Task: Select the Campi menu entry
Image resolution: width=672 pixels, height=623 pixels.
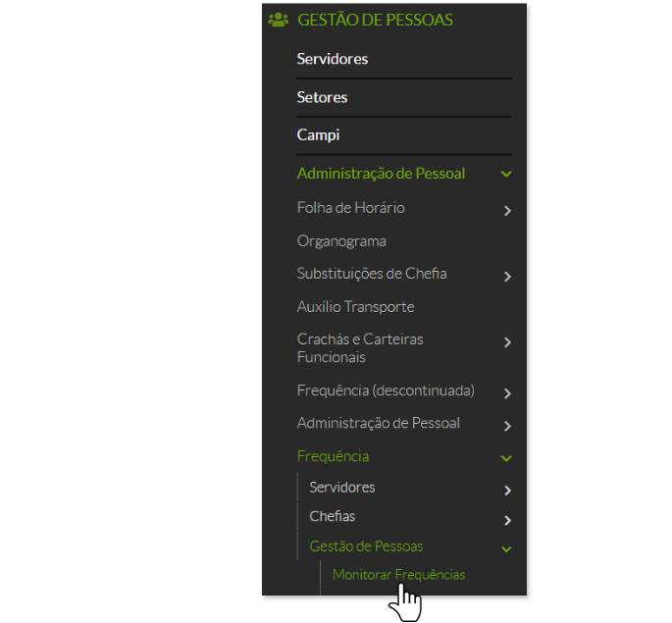Action: (x=318, y=135)
